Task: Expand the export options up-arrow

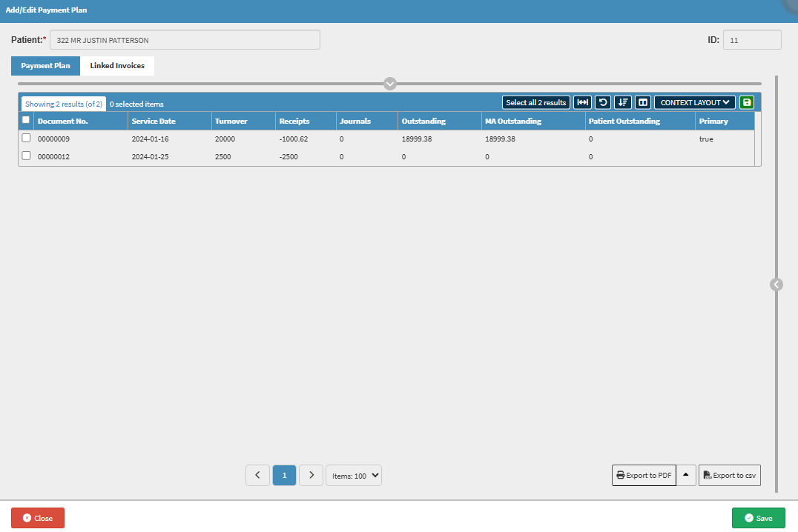Action: [686, 475]
